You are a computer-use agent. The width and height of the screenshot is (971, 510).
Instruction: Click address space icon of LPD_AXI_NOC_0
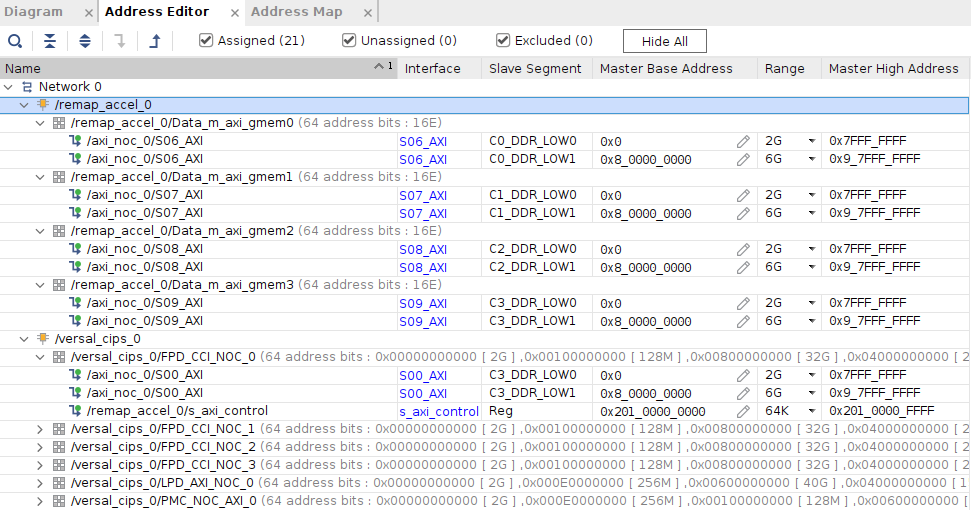coord(59,482)
